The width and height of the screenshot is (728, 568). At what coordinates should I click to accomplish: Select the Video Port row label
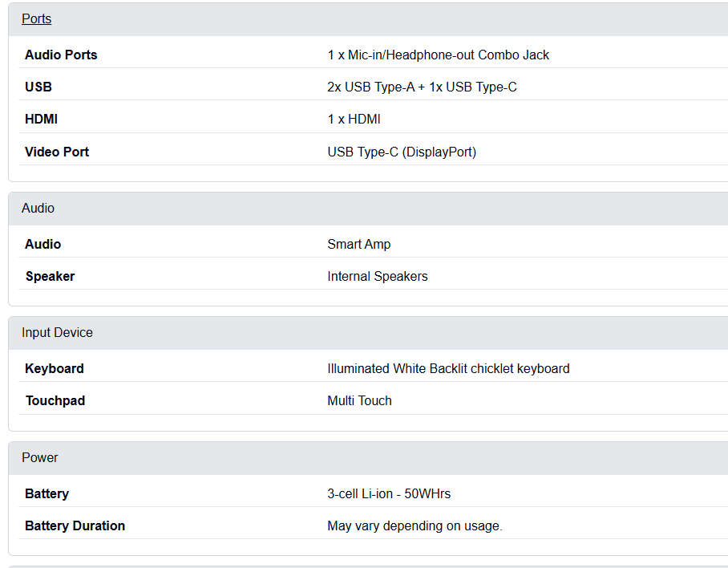tap(57, 152)
